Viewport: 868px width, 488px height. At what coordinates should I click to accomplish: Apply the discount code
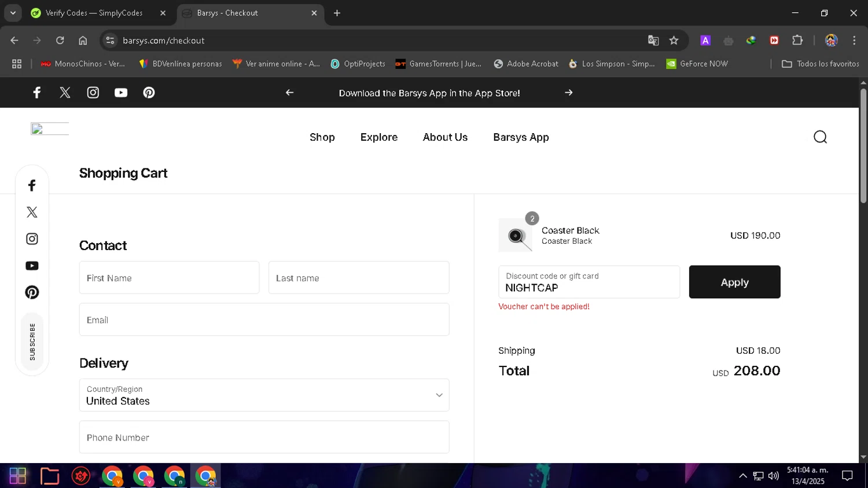pyautogui.click(x=734, y=282)
